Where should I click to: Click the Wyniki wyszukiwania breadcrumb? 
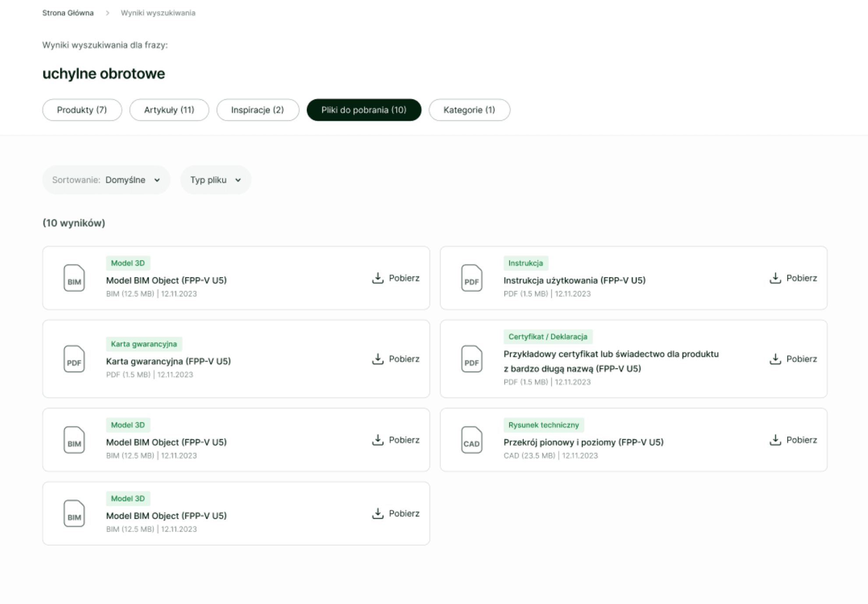click(158, 13)
